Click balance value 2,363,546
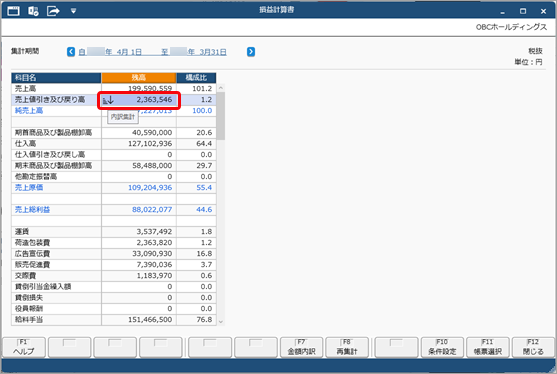557x374 pixels. (154, 100)
